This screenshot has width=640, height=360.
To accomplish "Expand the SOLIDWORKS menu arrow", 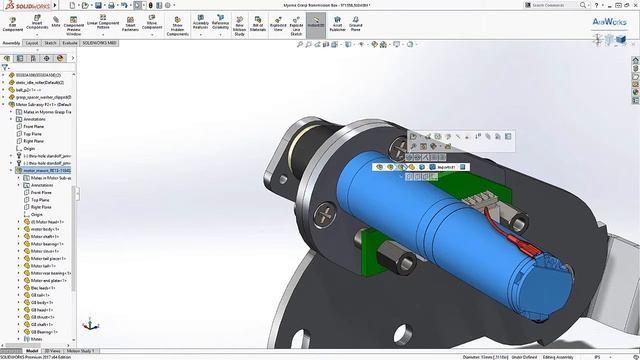I will 55,5.
